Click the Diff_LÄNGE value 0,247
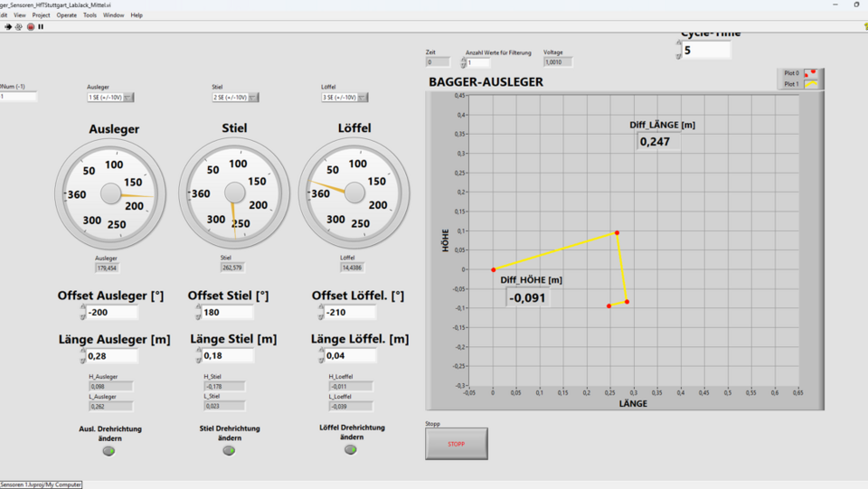The width and height of the screenshot is (868, 489). click(x=657, y=142)
